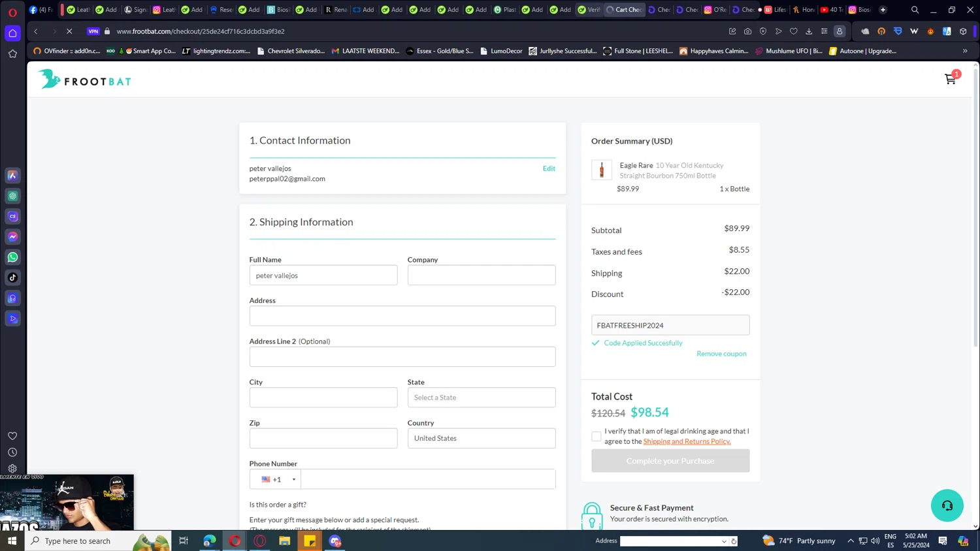The height and width of the screenshot is (551, 980).
Task: Show hidden system tray icons
Action: (x=851, y=541)
